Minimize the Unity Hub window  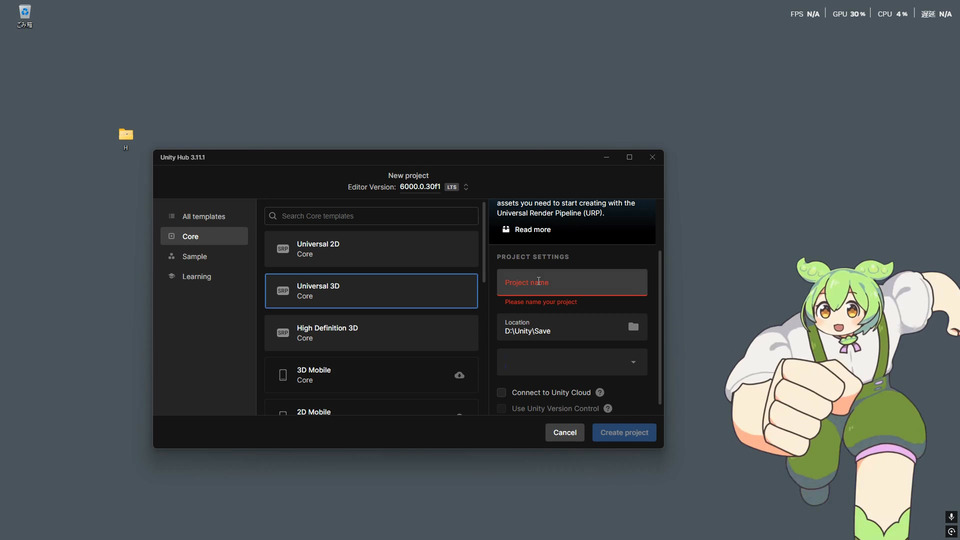[606, 157]
